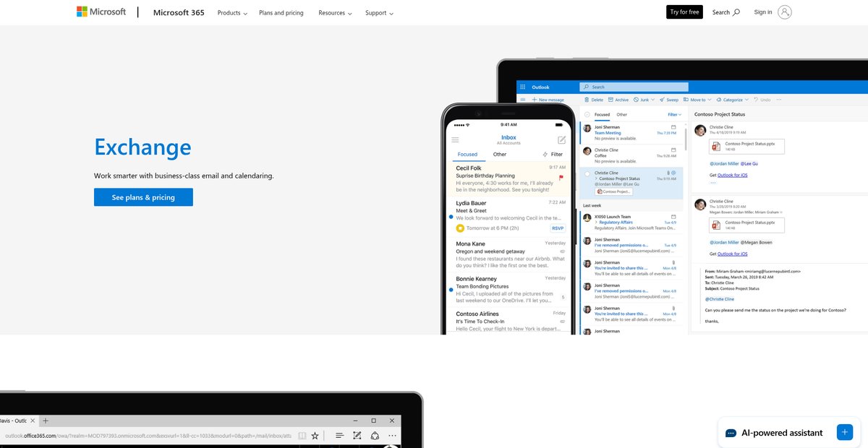Click the Undo arrow in the Outlook toolbar

point(756,100)
